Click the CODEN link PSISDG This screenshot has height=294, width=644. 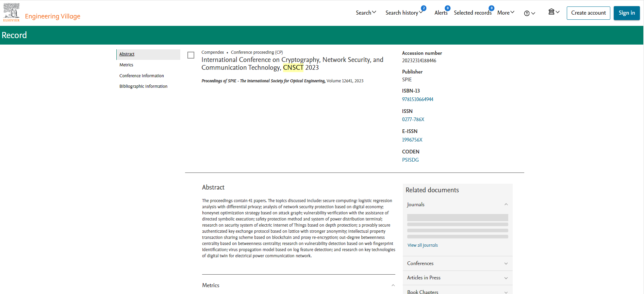(410, 160)
